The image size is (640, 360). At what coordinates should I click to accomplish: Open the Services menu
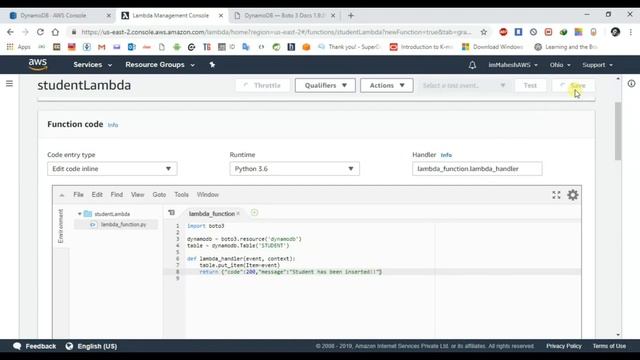click(x=92, y=64)
